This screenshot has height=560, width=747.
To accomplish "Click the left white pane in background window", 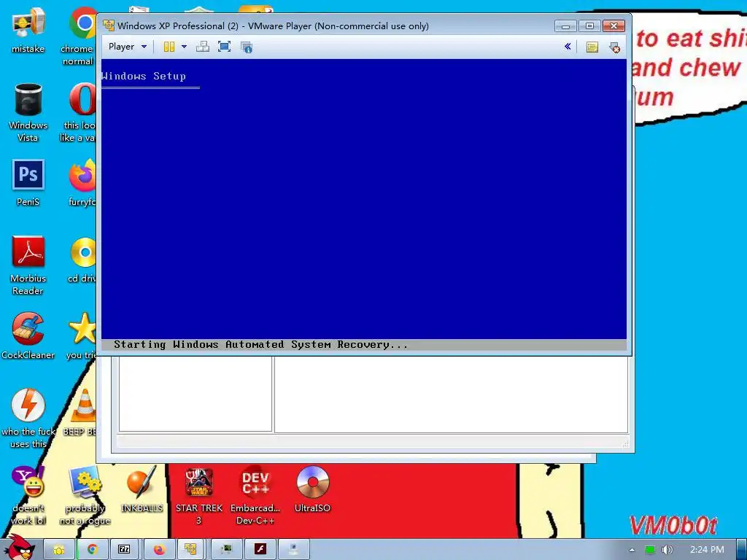I will 196,394.
